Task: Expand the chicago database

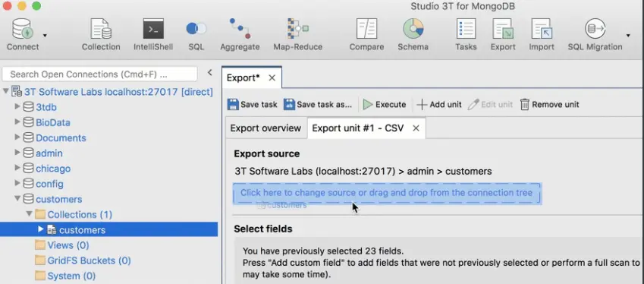Action: [17, 168]
